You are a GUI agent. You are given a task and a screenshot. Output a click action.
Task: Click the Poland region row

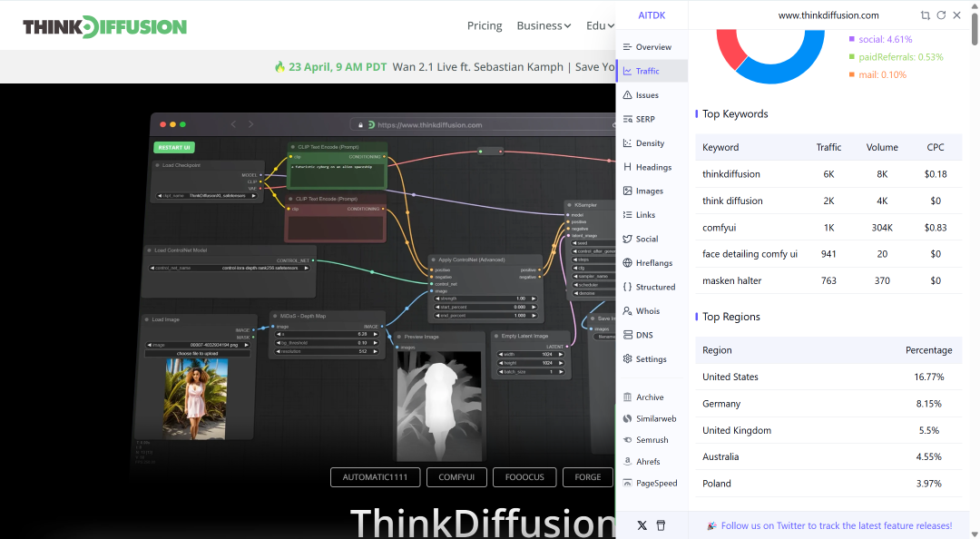828,484
